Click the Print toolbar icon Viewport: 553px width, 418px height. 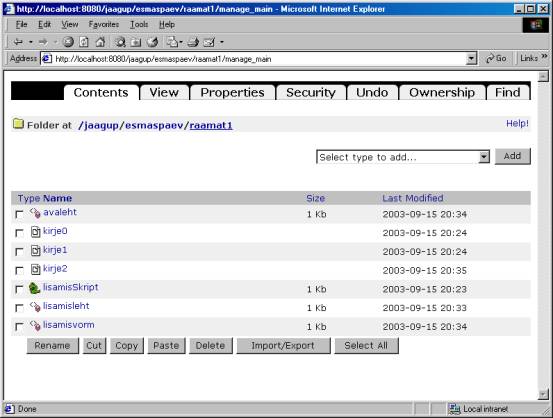[193, 42]
